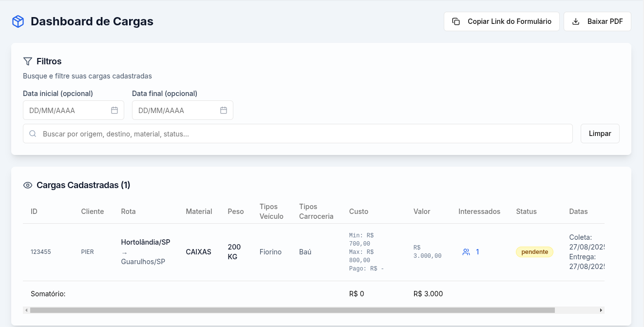Image resolution: width=644 pixels, height=327 pixels.
Task: Click the download icon beside Baixar PDF
Action: [x=576, y=21]
